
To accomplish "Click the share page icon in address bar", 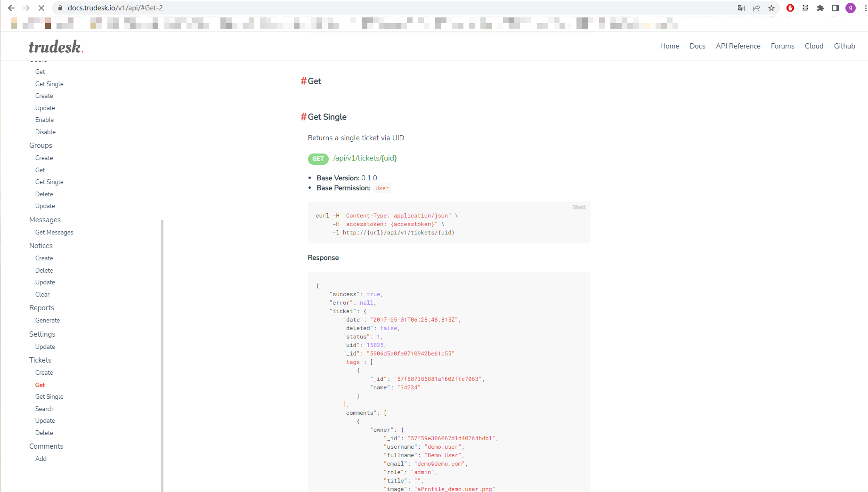I will tap(756, 8).
